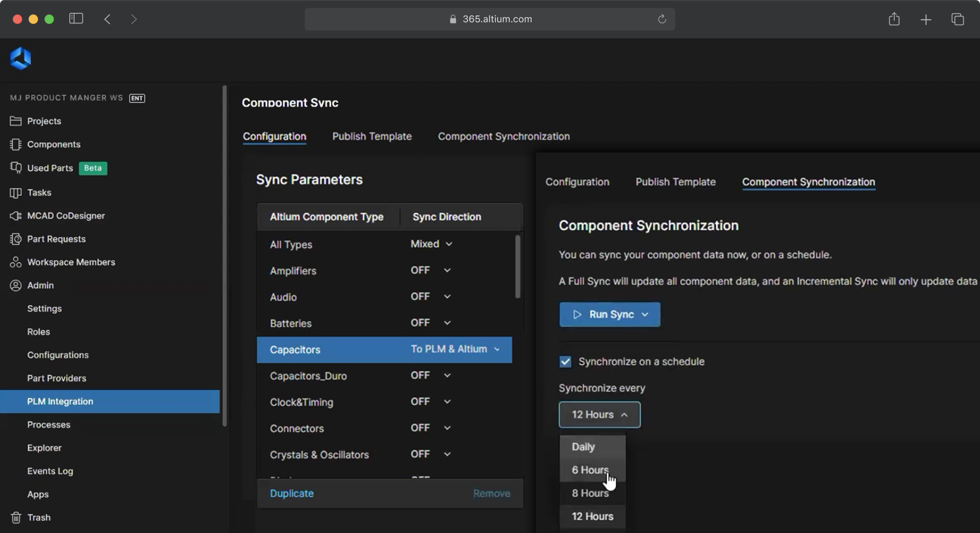Toggle the Safari sidebar button
The image size is (980, 533).
pyautogui.click(x=76, y=19)
